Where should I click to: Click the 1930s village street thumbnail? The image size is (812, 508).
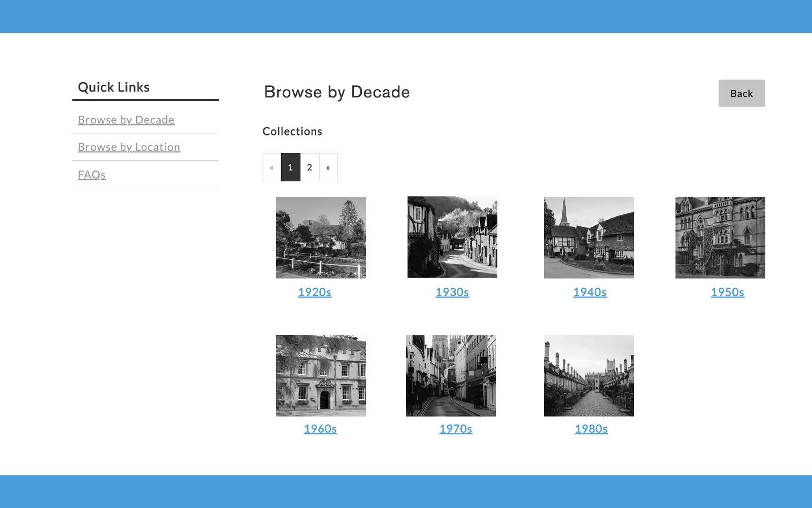(x=452, y=238)
